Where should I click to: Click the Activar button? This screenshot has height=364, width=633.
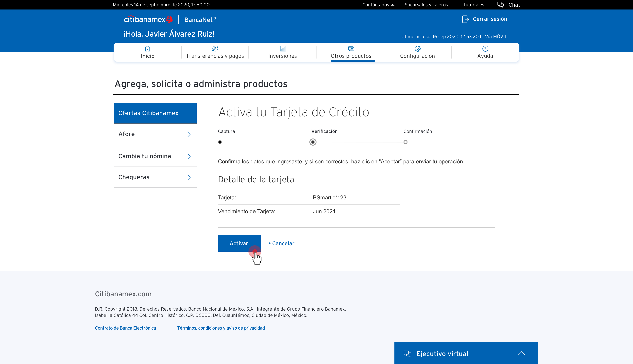(x=239, y=243)
